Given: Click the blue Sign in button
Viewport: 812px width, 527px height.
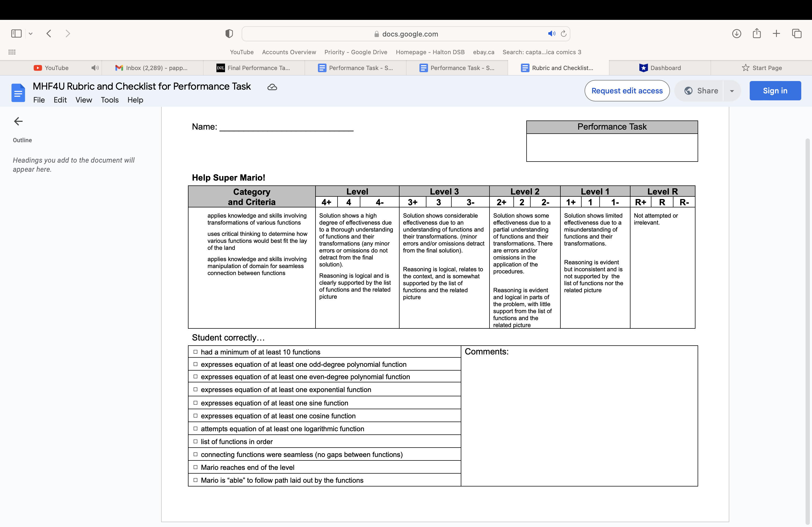Looking at the screenshot, I should click(x=775, y=91).
